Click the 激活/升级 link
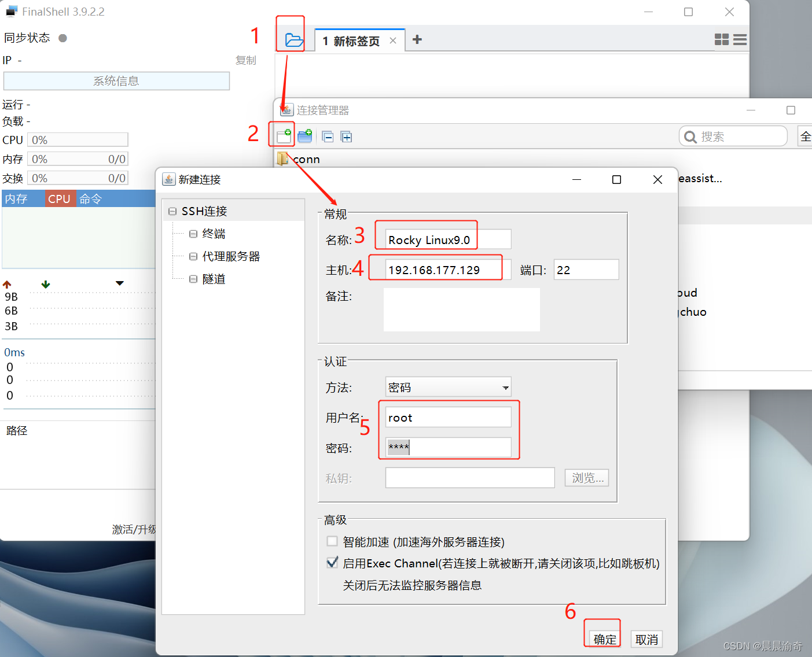Viewport: 812px width, 657px height. pyautogui.click(x=134, y=529)
